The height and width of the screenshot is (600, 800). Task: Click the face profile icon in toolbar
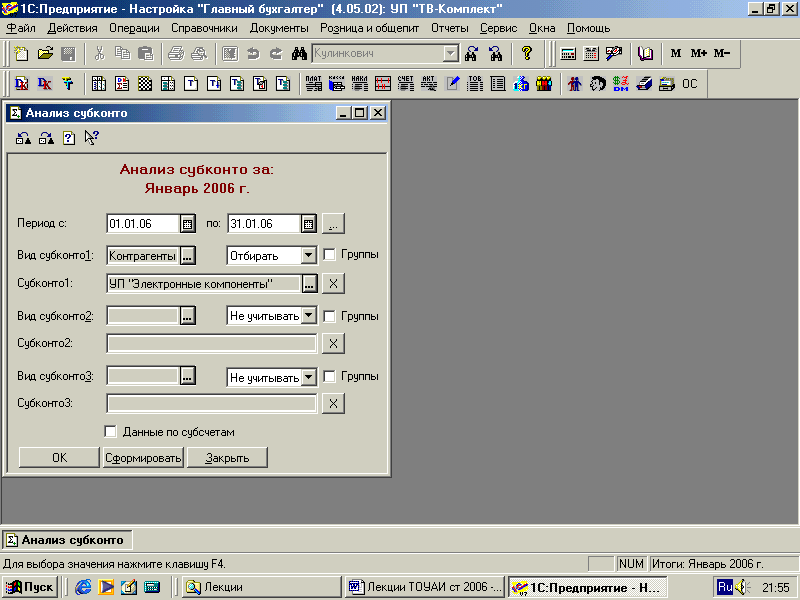[x=597, y=84]
